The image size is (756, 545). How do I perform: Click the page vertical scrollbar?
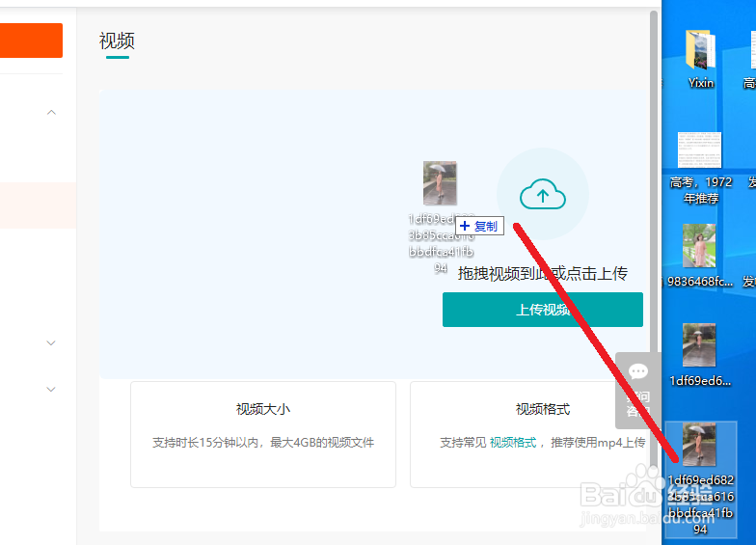coord(654,241)
